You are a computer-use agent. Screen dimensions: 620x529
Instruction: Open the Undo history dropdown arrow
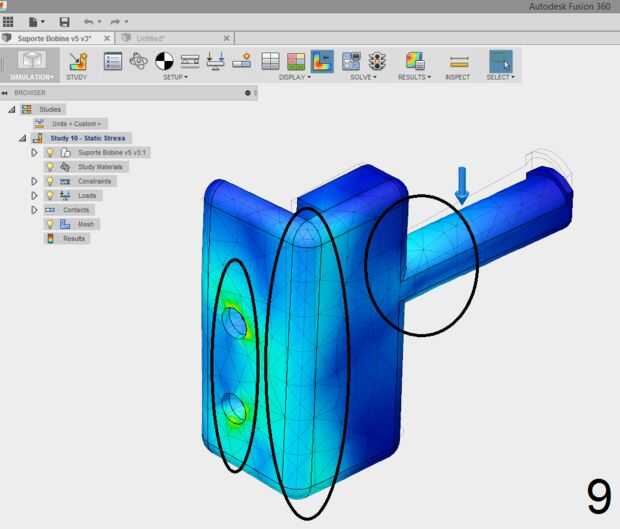(99, 22)
